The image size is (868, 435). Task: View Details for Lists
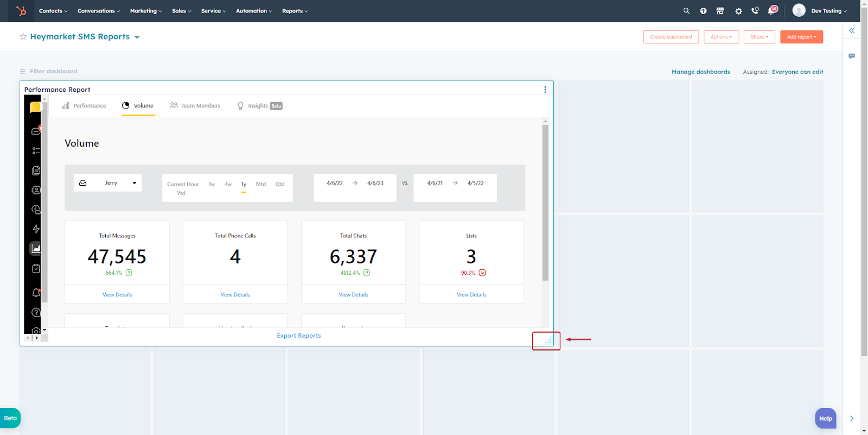[471, 295]
